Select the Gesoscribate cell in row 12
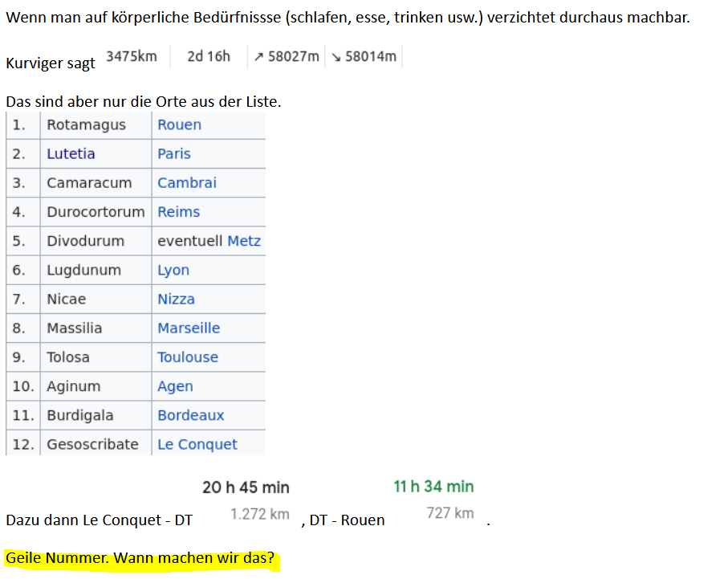Viewport: 728px width, 579px height. point(92,444)
